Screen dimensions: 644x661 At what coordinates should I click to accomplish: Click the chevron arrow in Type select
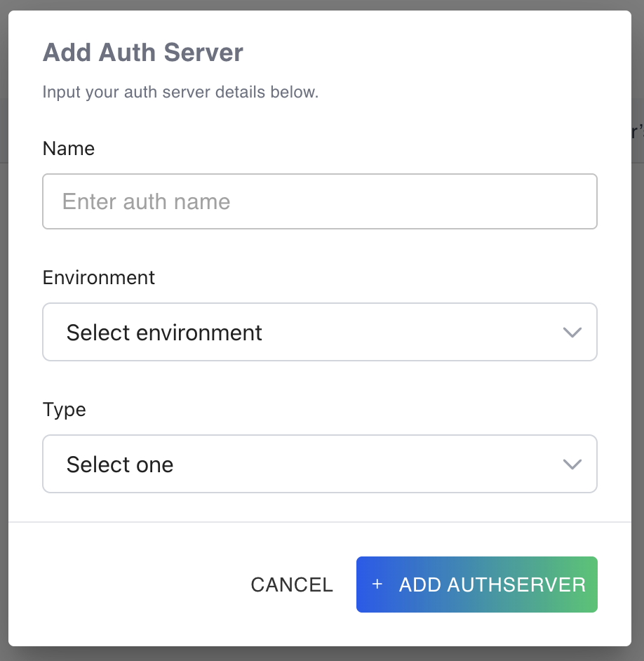pos(572,465)
